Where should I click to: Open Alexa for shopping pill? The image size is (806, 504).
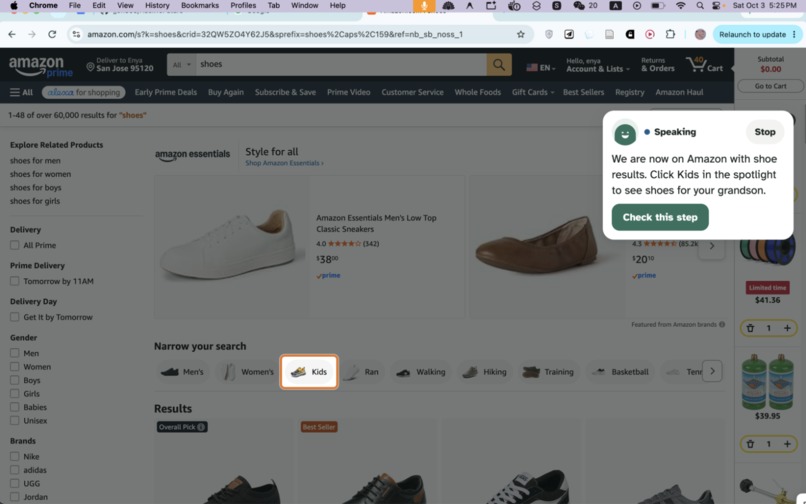(x=84, y=93)
